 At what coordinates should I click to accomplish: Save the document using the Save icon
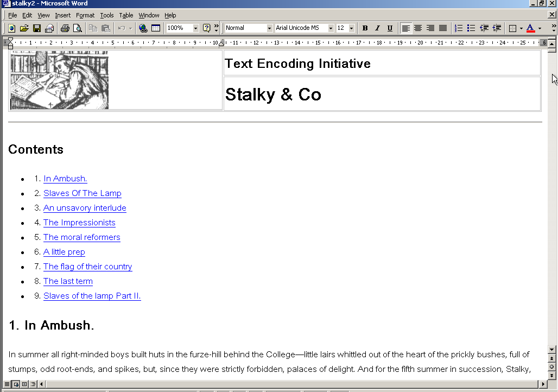36,28
